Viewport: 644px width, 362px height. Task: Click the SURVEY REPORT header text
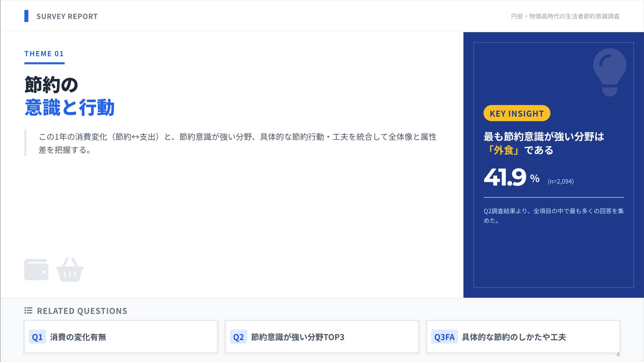click(x=67, y=17)
